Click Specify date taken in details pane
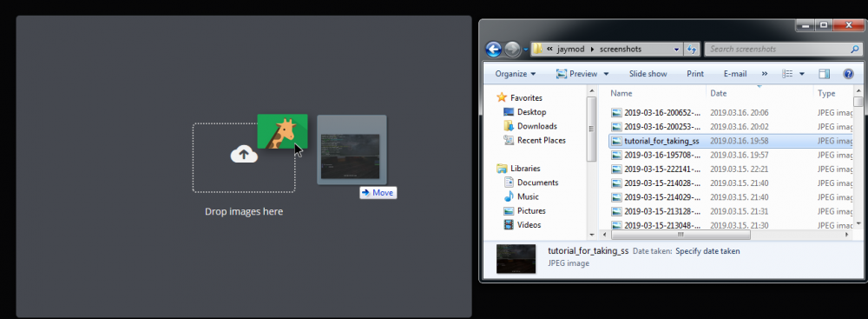The image size is (868, 319). (x=707, y=251)
